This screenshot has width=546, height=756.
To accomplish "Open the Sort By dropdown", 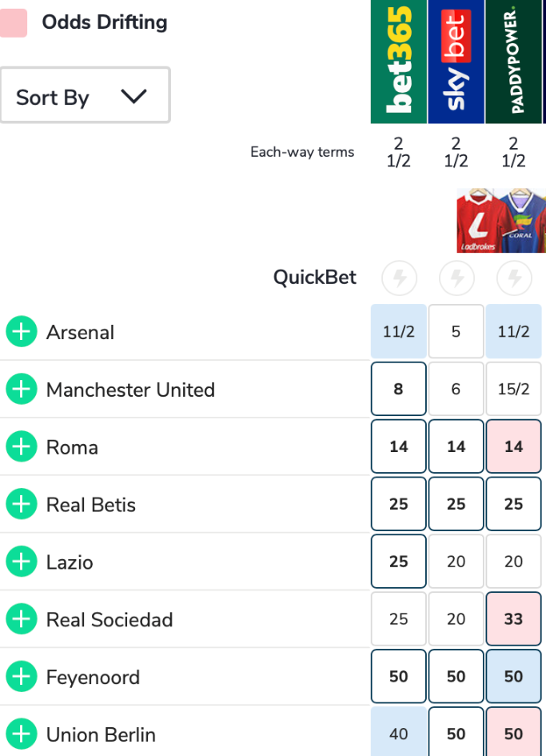I will click(x=85, y=96).
